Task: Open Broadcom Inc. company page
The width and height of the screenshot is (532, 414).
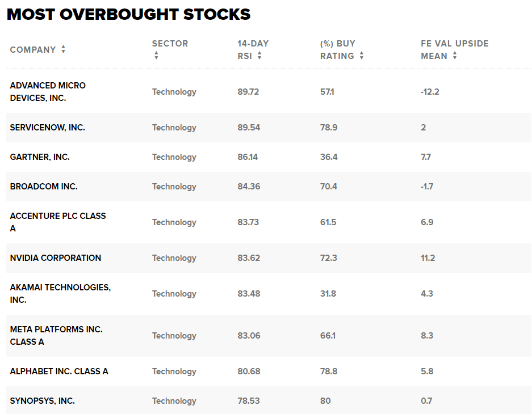Action: (44, 187)
